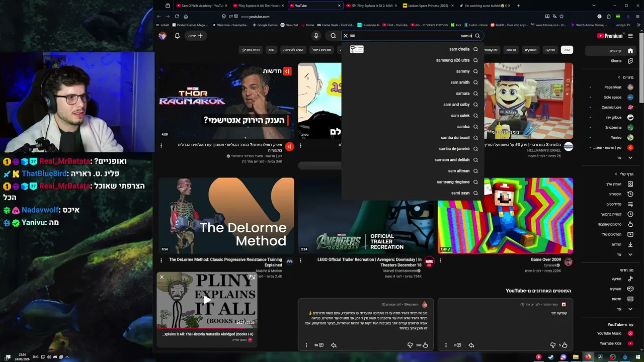Reload the page in the browser toolbar
This screenshot has height=362, width=644.
pos(177,16)
